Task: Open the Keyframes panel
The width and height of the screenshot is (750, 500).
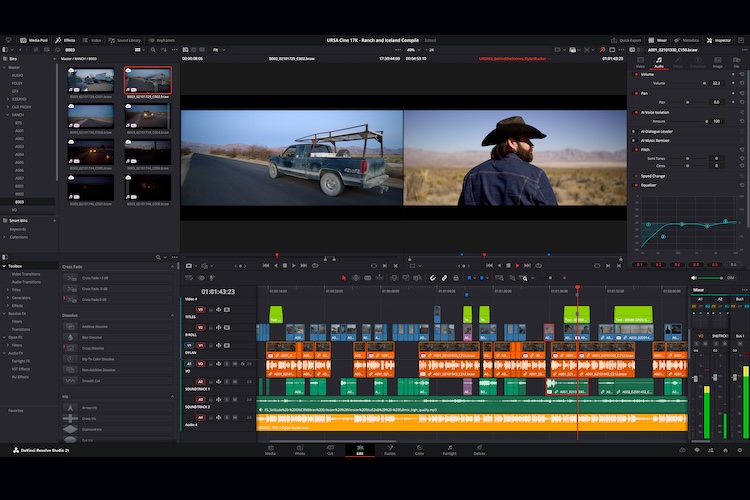Action: click(162, 40)
